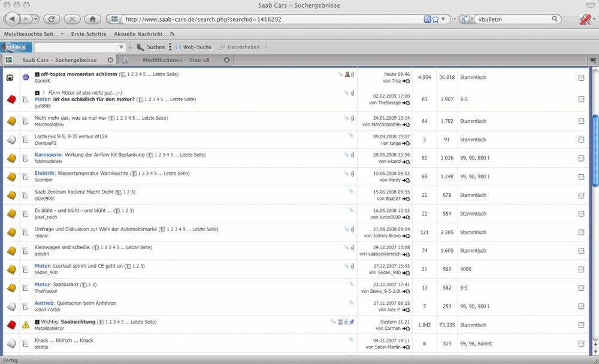
Task: Check the box for 'Wassertemperatur Warnleuchte' thread
Action: (581, 177)
